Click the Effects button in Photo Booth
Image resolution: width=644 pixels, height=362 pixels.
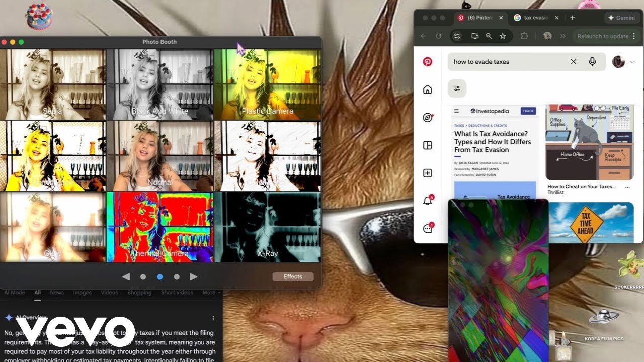click(293, 277)
